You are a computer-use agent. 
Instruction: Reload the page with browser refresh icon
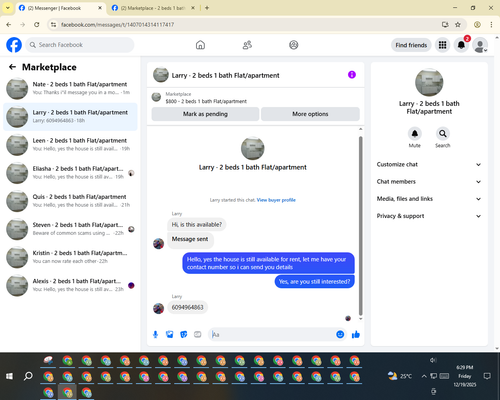click(x=37, y=25)
